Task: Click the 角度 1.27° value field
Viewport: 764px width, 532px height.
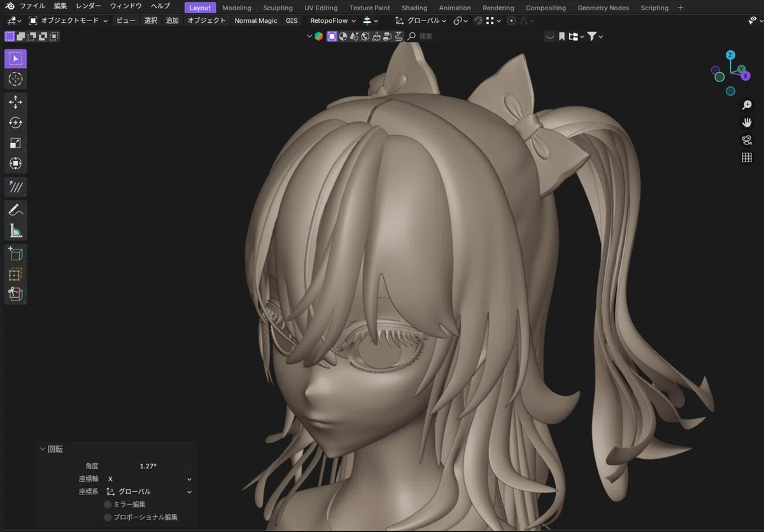Action: point(148,466)
